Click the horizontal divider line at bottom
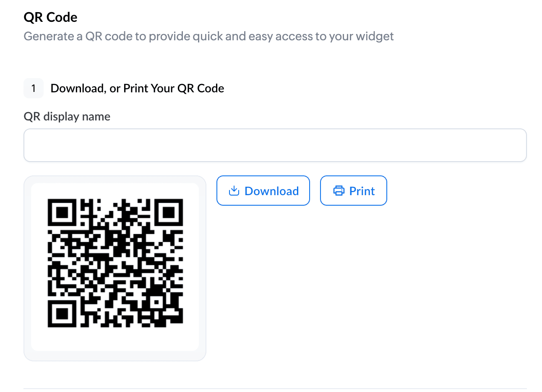542x392 pixels. click(x=275, y=389)
